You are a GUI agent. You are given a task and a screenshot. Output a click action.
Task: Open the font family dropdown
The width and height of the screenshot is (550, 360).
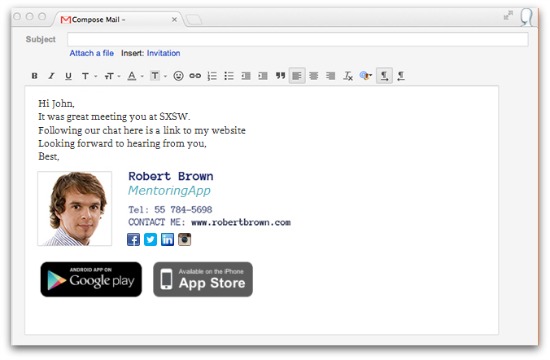point(89,76)
